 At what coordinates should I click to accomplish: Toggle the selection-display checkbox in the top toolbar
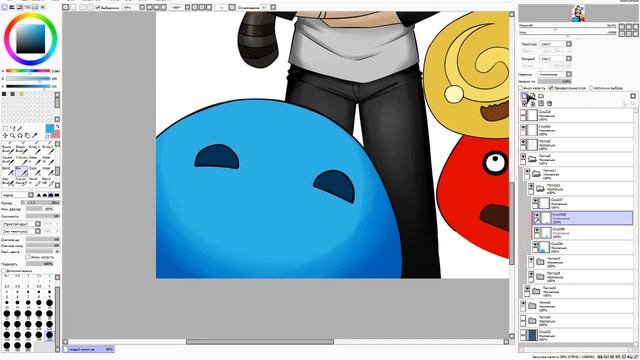point(98,7)
